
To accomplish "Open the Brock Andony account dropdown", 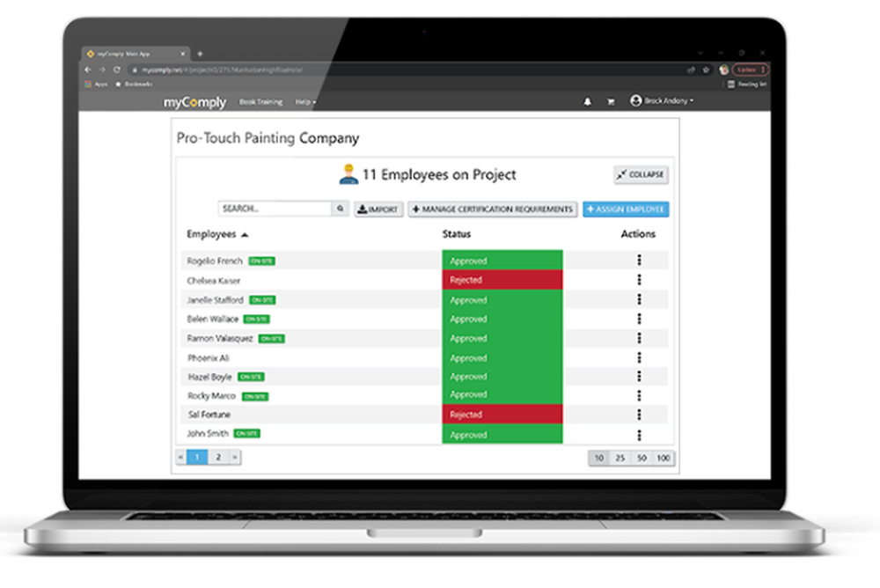I will pyautogui.click(x=662, y=100).
